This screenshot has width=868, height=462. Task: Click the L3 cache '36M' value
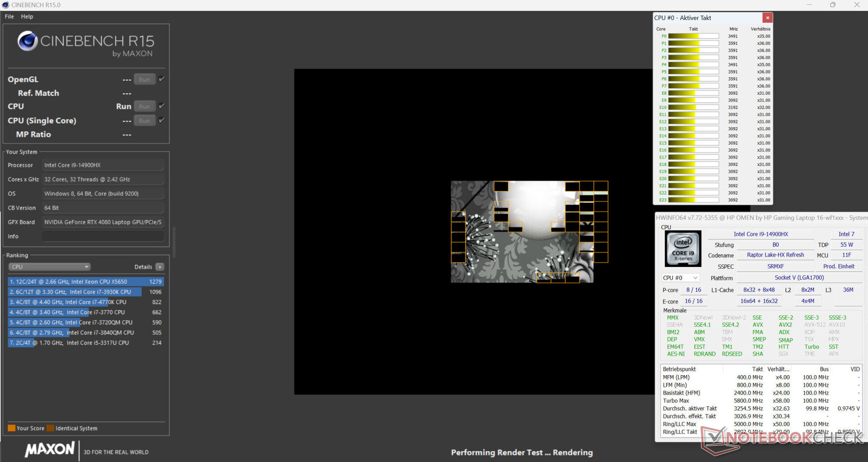[848, 290]
